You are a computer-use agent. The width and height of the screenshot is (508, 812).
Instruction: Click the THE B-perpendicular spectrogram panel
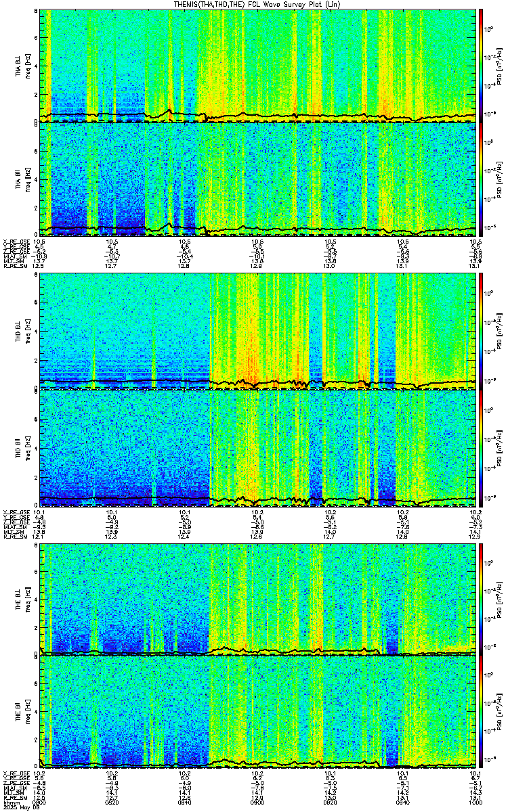click(x=257, y=599)
